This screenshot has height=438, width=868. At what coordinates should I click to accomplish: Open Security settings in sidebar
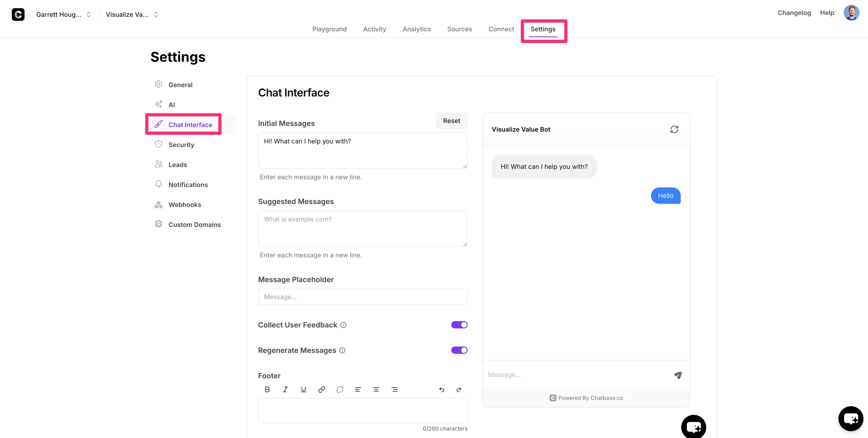[181, 145]
